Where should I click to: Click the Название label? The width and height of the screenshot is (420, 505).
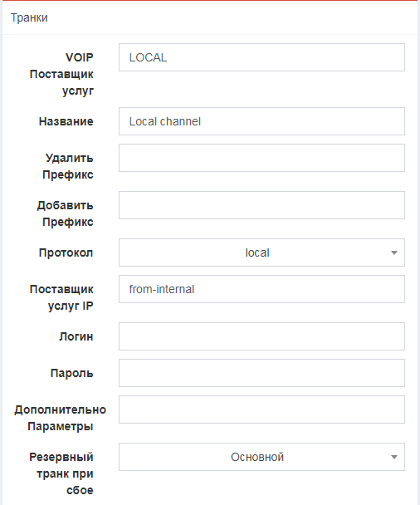66,121
